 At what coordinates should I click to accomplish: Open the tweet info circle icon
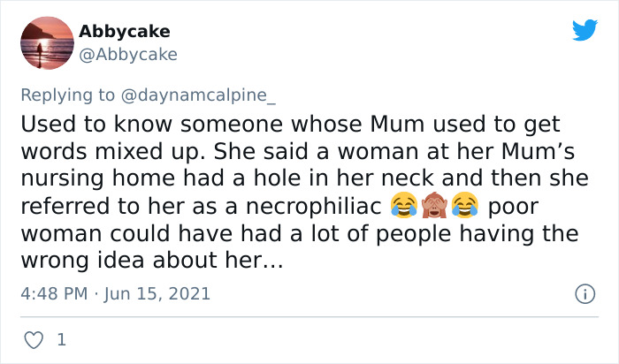click(584, 293)
